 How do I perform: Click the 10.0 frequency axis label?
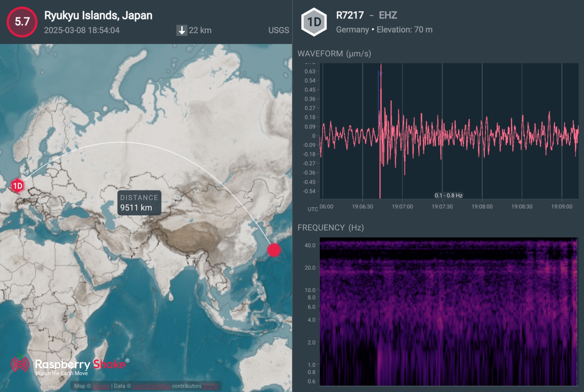click(310, 290)
